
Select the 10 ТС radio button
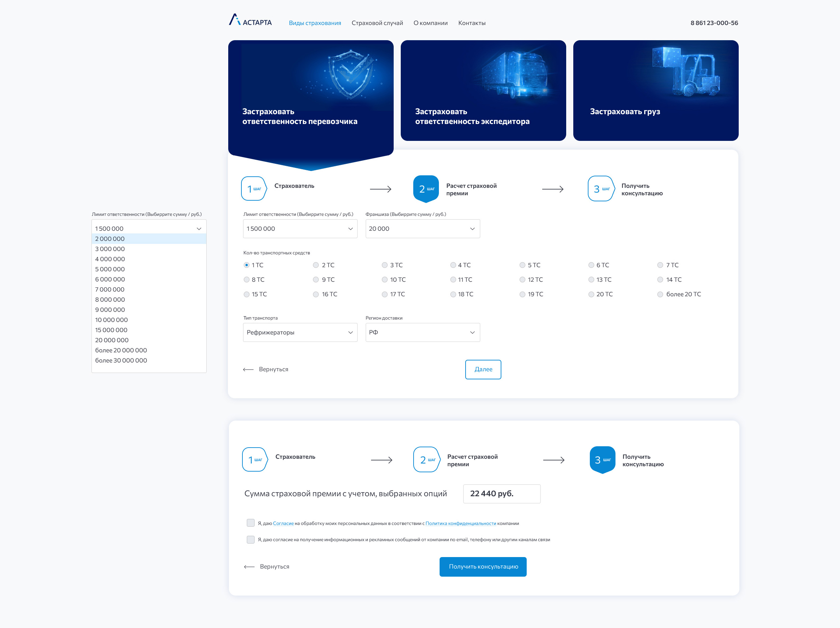(x=384, y=280)
